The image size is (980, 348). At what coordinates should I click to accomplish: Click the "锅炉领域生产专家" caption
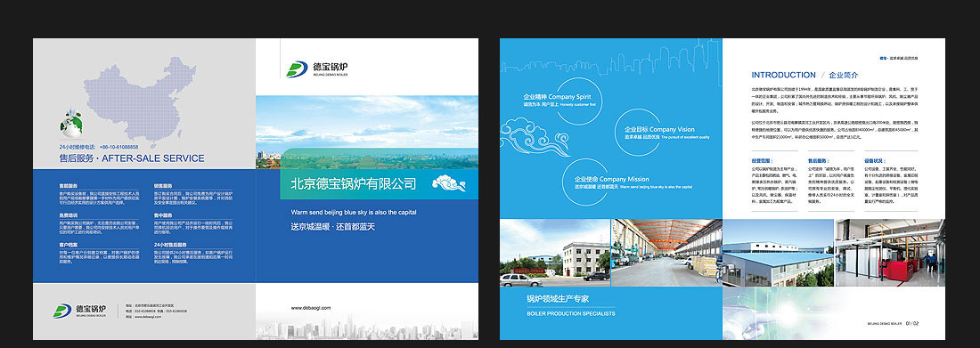coord(558,299)
